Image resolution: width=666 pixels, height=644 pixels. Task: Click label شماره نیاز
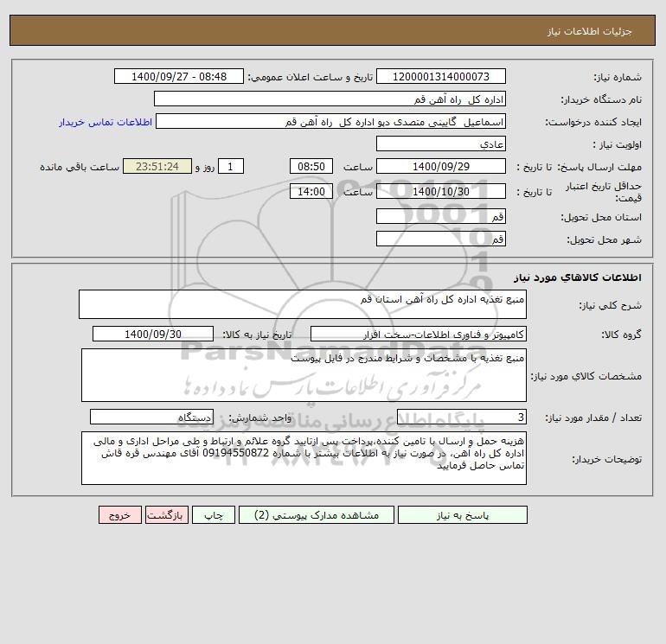(618, 77)
